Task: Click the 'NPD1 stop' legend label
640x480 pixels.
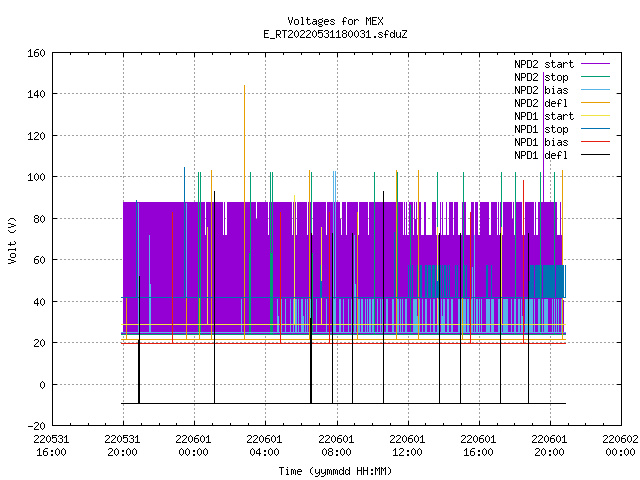Action: 541,129
